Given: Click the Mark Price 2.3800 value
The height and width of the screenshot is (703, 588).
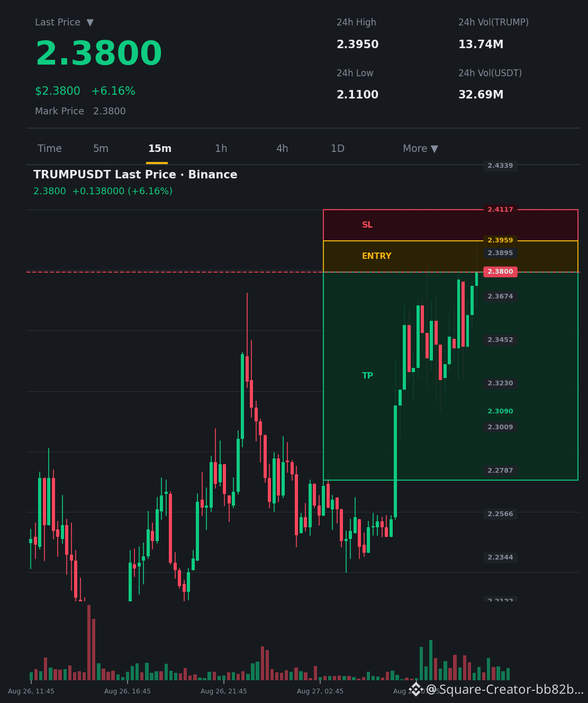Looking at the screenshot, I should pos(110,111).
